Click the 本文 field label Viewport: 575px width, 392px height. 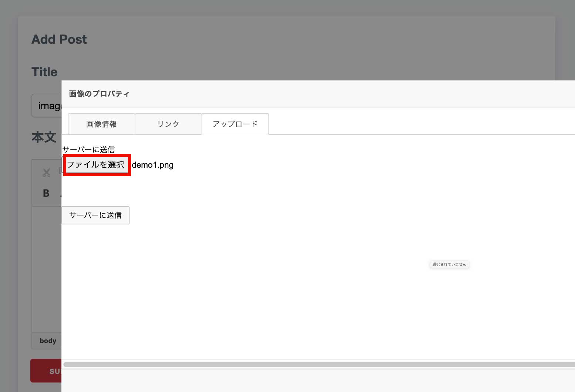[x=44, y=137]
